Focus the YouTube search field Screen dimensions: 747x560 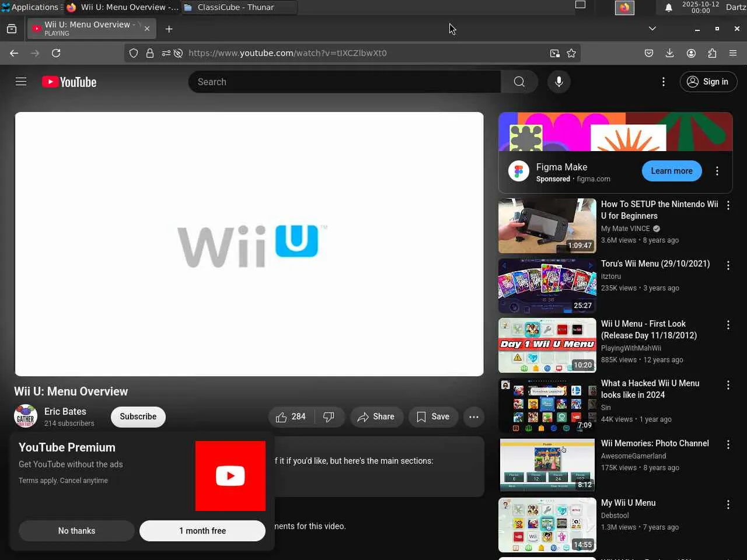click(x=344, y=82)
